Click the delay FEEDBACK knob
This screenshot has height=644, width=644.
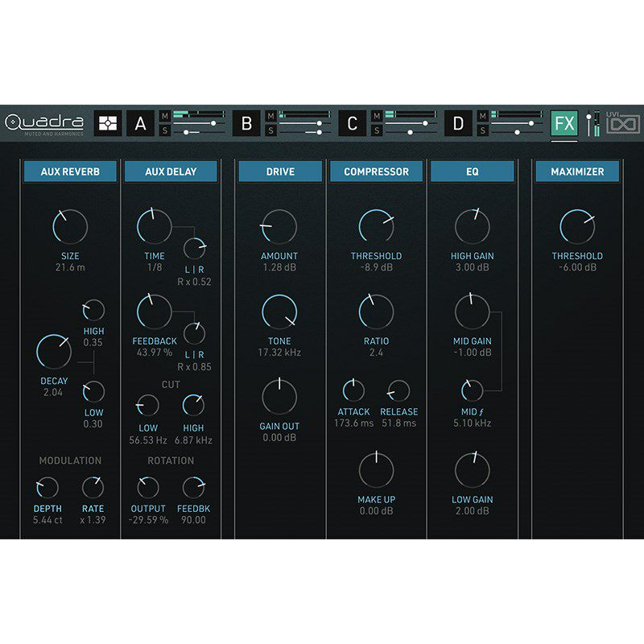tap(155, 312)
